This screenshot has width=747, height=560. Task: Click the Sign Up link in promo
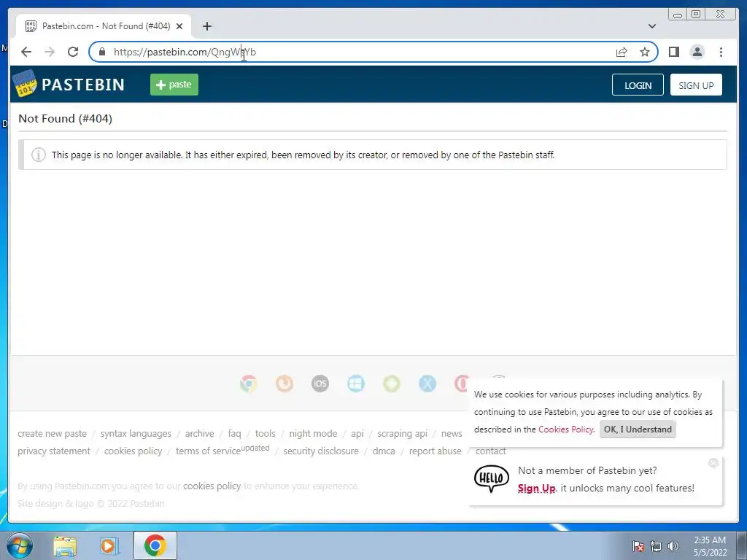pyautogui.click(x=536, y=488)
